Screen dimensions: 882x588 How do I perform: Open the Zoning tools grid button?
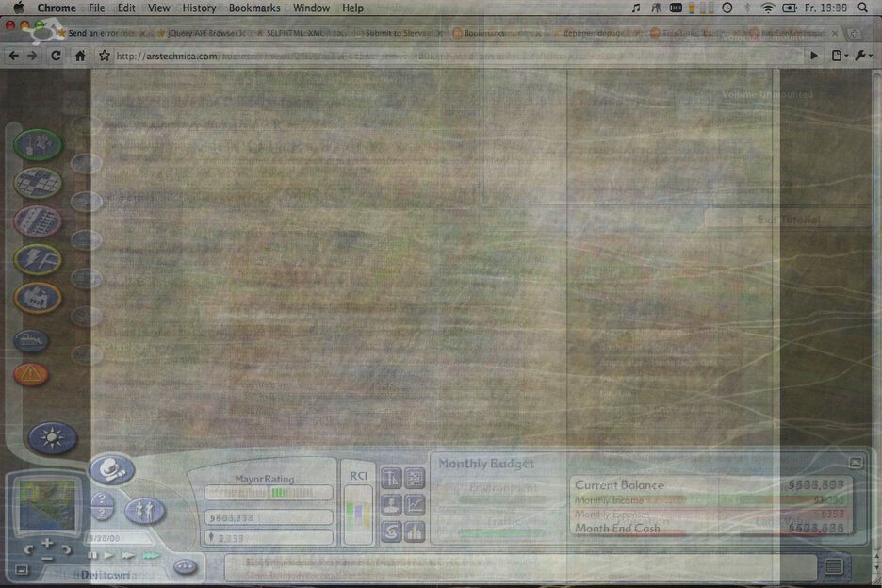38,183
